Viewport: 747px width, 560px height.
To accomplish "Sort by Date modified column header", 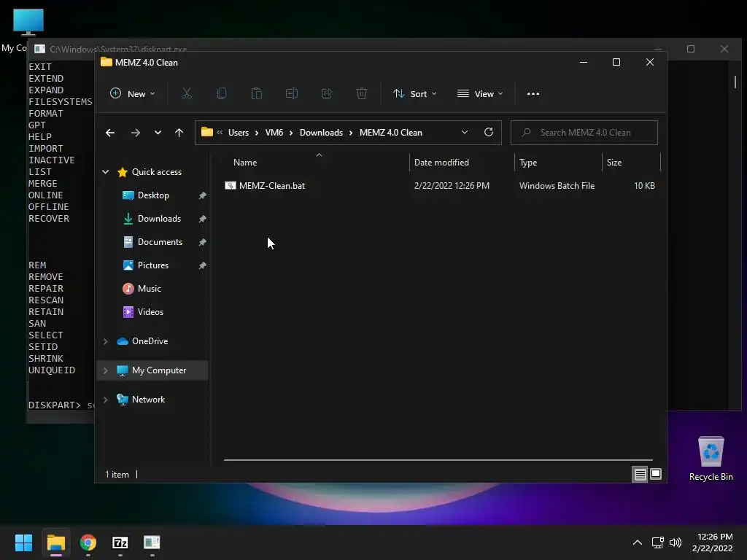I will coord(462,163).
